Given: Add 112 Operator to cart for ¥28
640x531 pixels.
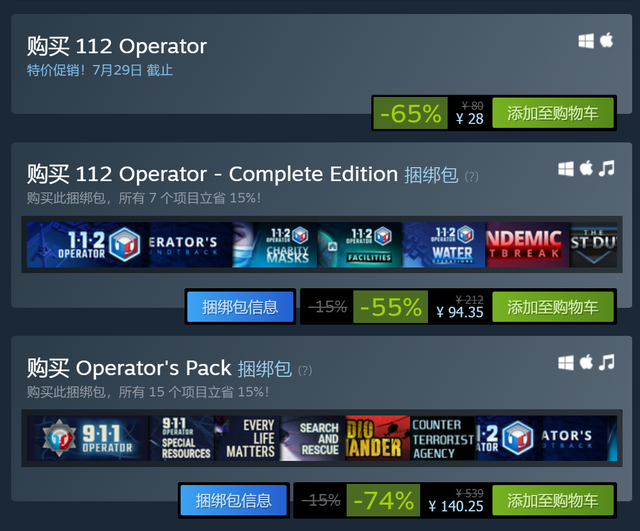Looking at the screenshot, I should [553, 113].
